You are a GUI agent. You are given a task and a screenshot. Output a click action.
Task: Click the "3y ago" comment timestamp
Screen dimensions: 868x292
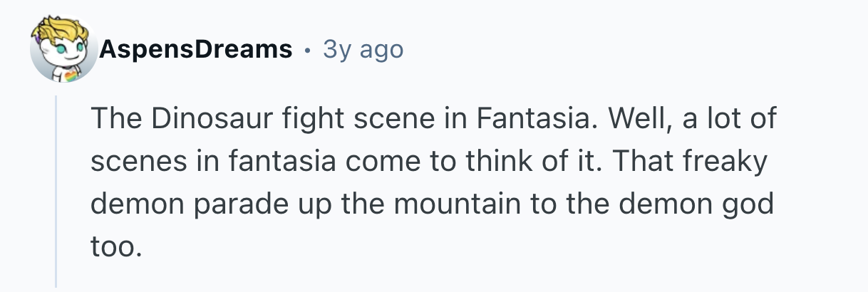point(363,50)
